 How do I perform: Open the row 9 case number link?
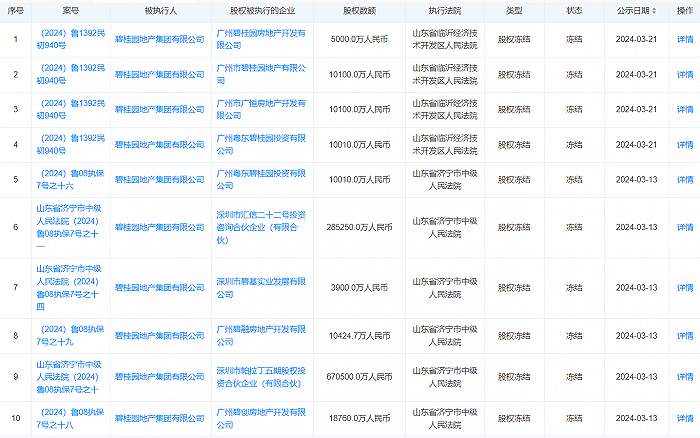(69, 377)
